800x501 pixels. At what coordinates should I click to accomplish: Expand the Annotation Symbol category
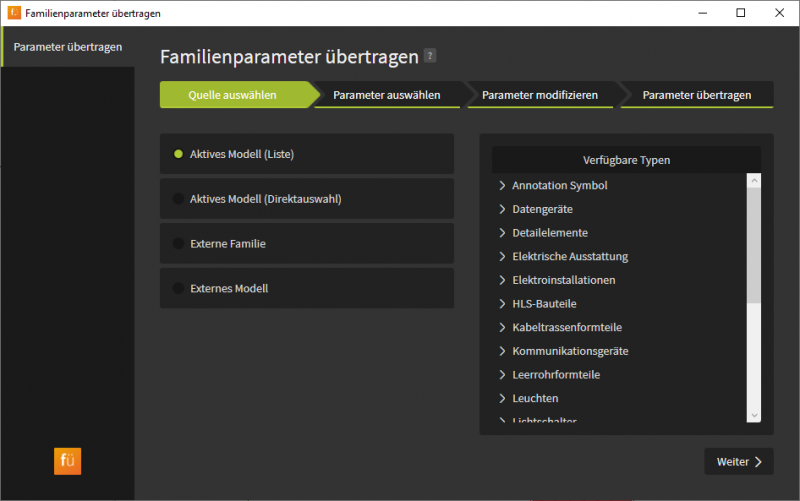pyautogui.click(x=503, y=186)
